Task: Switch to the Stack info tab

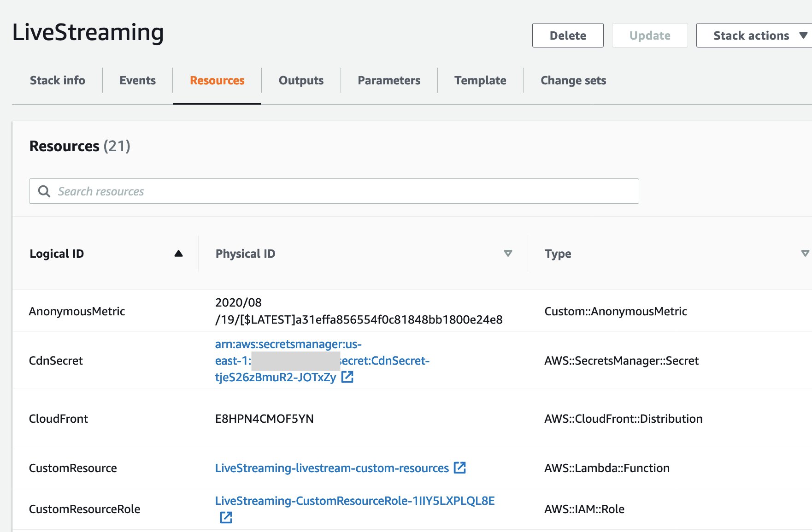Action: [58, 80]
